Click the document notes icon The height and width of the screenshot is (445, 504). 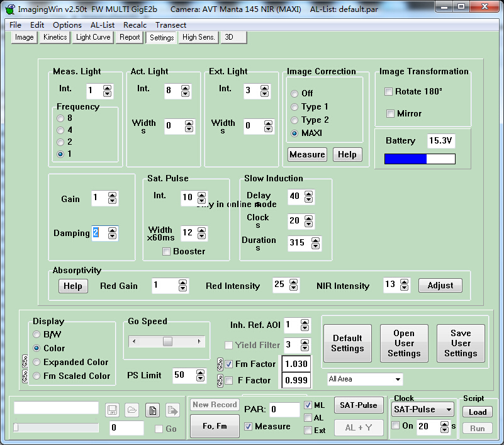point(152,410)
